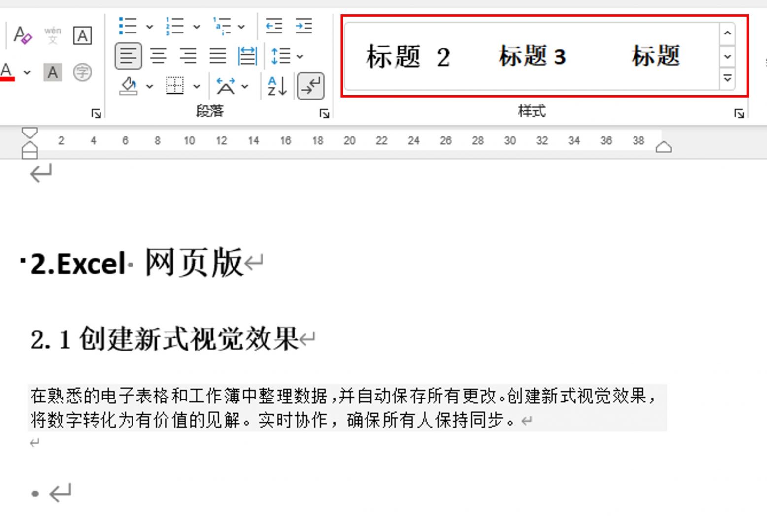Open the 样式 pane dialog launcher
Screen dimensions: 767x532
click(739, 114)
